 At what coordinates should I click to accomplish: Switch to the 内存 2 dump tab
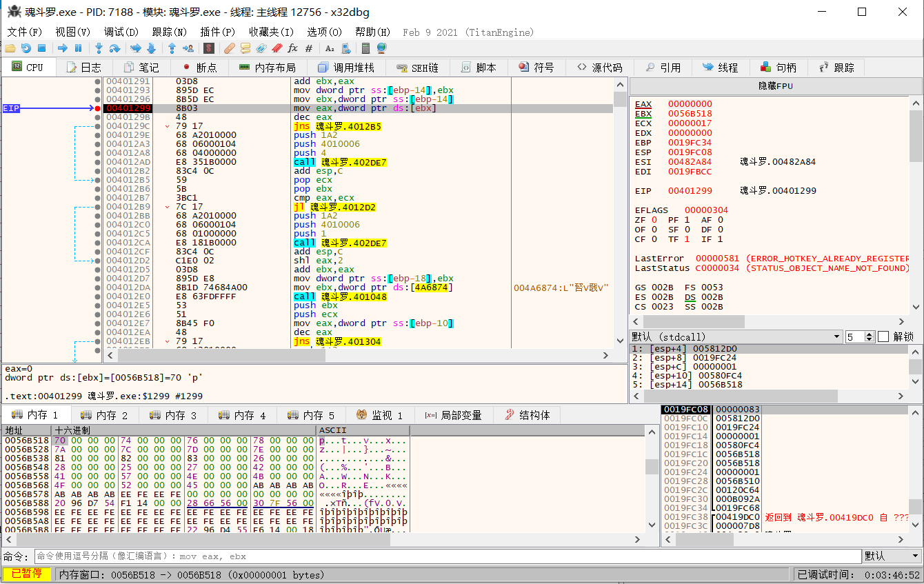coord(105,415)
